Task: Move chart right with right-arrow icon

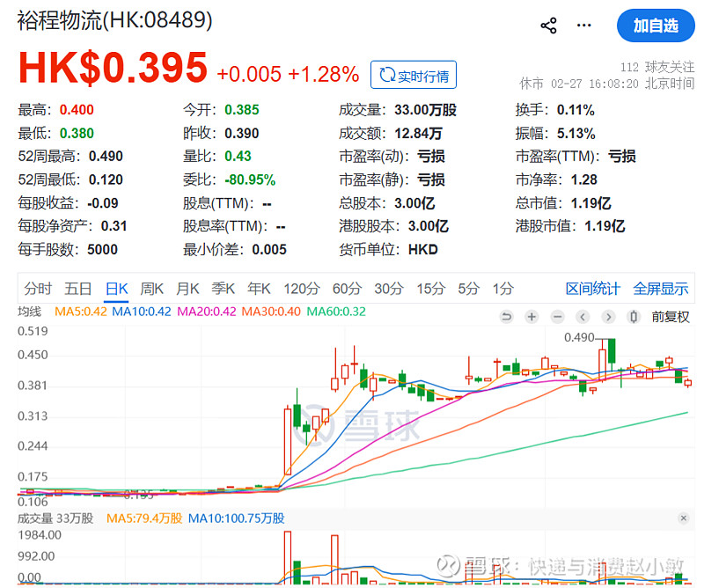Action: click(608, 317)
